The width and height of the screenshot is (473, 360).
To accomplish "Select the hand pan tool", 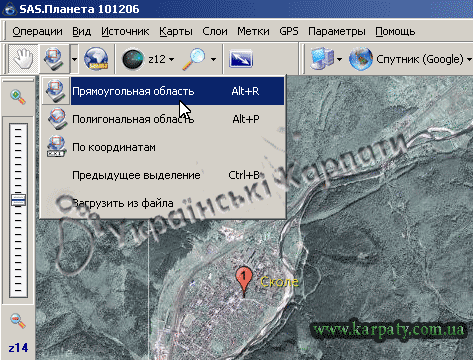I will click(23, 59).
